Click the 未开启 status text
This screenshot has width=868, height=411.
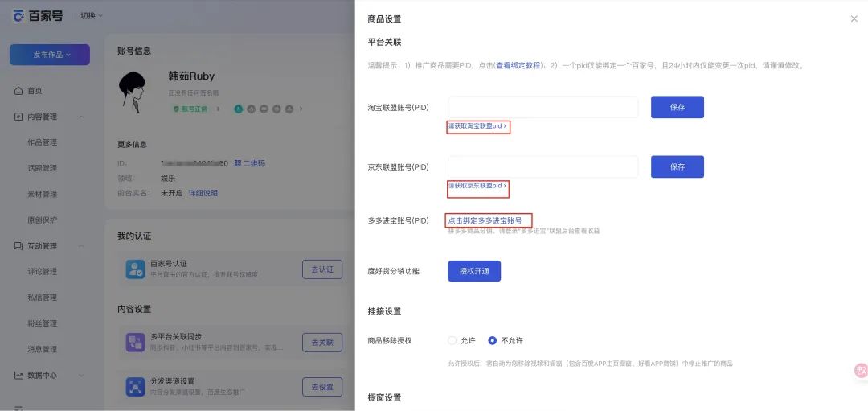point(172,193)
